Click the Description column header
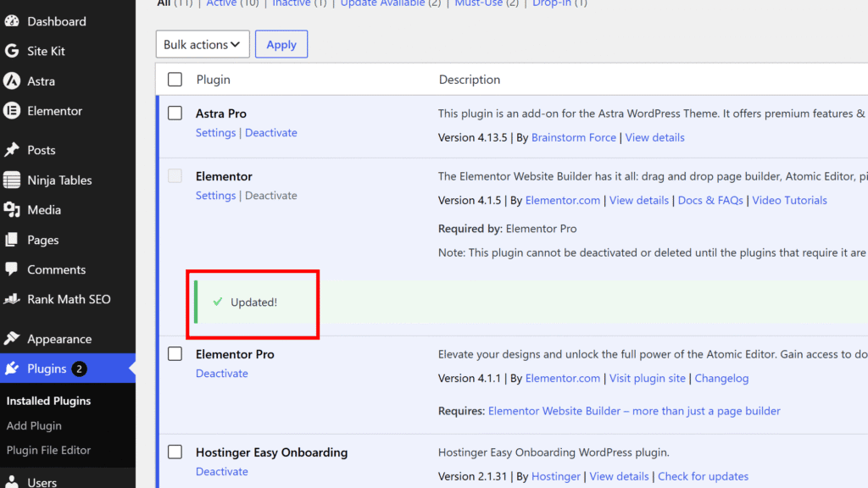Image resolution: width=868 pixels, height=488 pixels. (470, 80)
